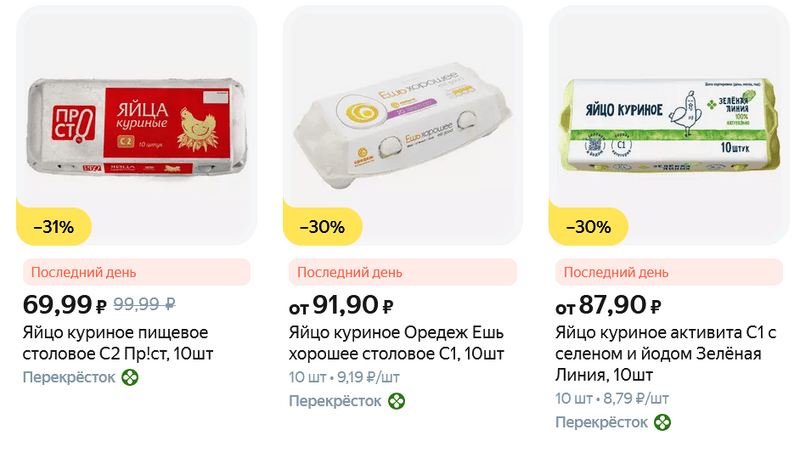Open the Оредеж Ешь хорошее product title
800x454 pixels.
click(x=397, y=343)
